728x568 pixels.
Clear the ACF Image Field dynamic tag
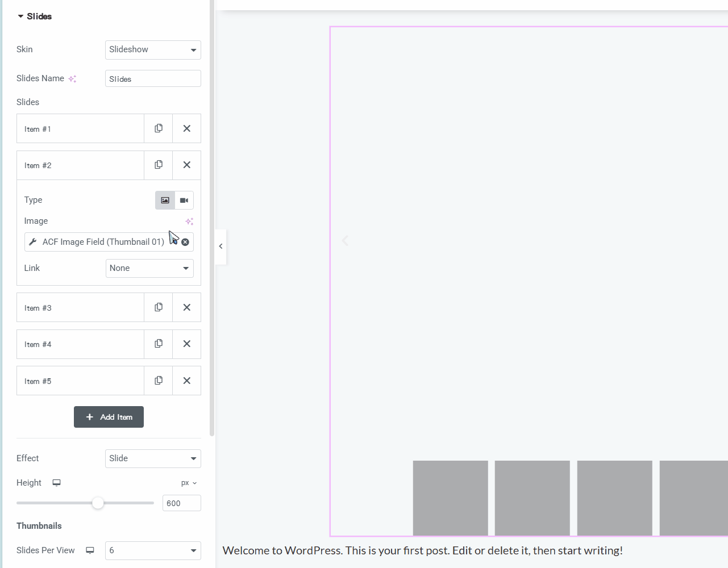point(185,242)
